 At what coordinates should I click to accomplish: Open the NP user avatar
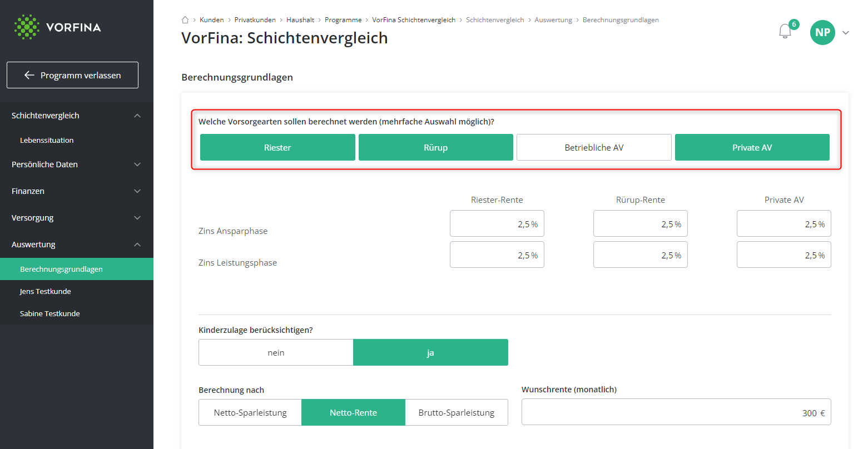click(x=822, y=32)
